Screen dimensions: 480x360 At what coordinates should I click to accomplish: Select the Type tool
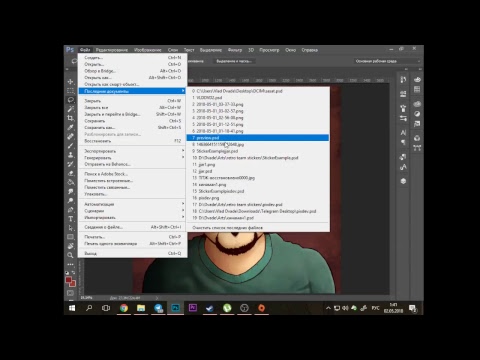pyautogui.click(x=70, y=219)
